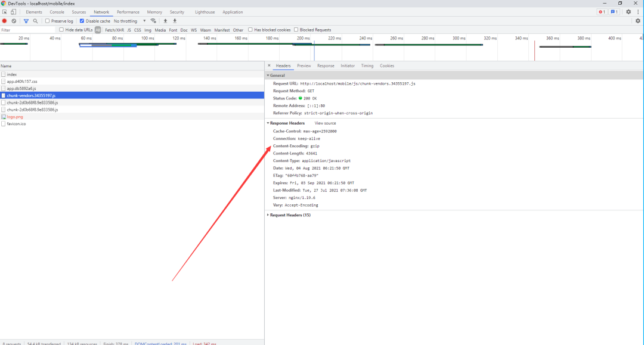The height and width of the screenshot is (345, 644).
Task: Switch to the Console panel tab
Action: click(x=57, y=12)
